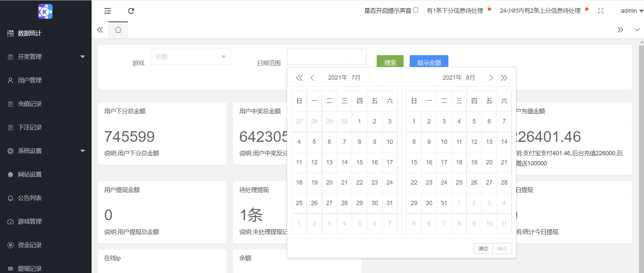Select July 15 in the left calendar

360,162
